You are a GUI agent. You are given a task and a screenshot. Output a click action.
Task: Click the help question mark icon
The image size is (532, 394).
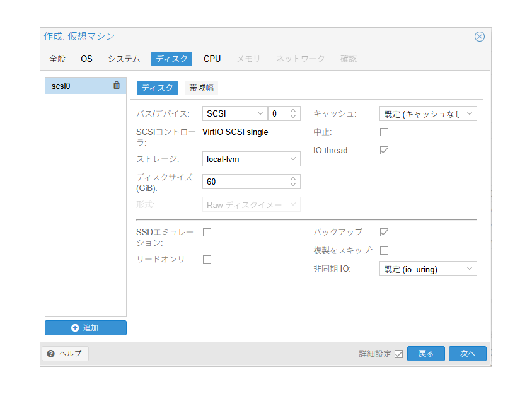coord(51,354)
